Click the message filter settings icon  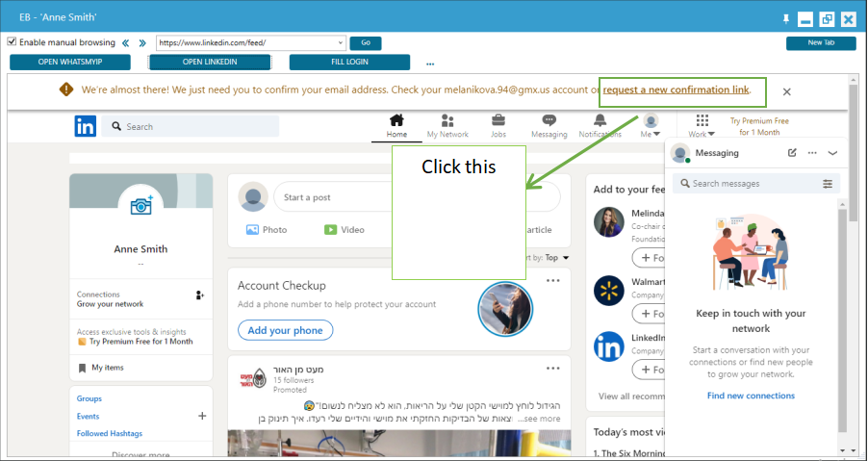tap(828, 184)
